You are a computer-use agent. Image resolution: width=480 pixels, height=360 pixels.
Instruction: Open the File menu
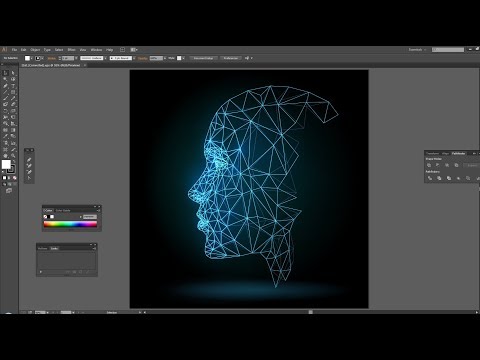click(x=14, y=50)
